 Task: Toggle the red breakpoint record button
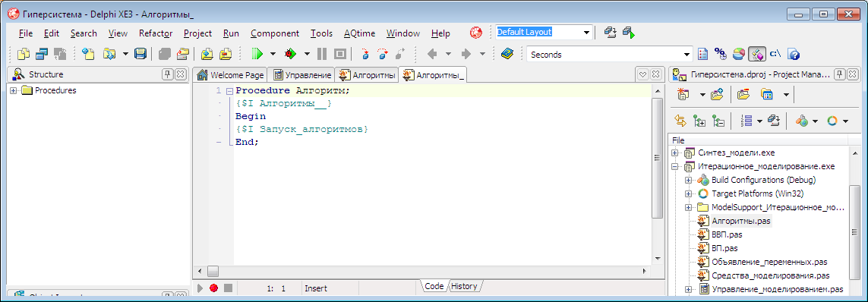[213, 288]
